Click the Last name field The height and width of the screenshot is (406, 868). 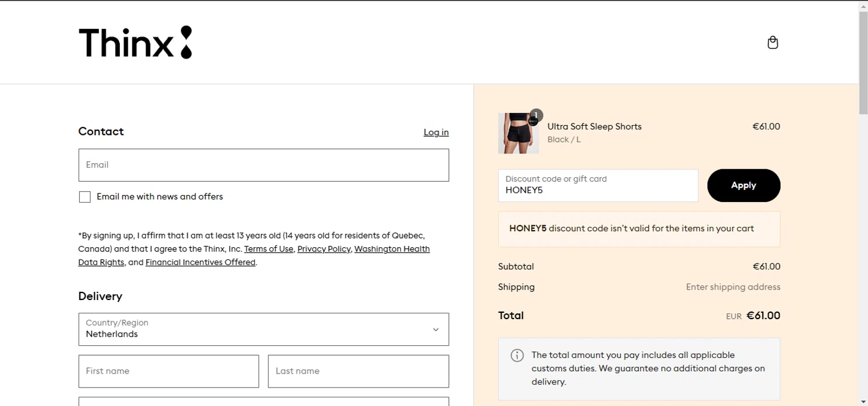(358, 371)
